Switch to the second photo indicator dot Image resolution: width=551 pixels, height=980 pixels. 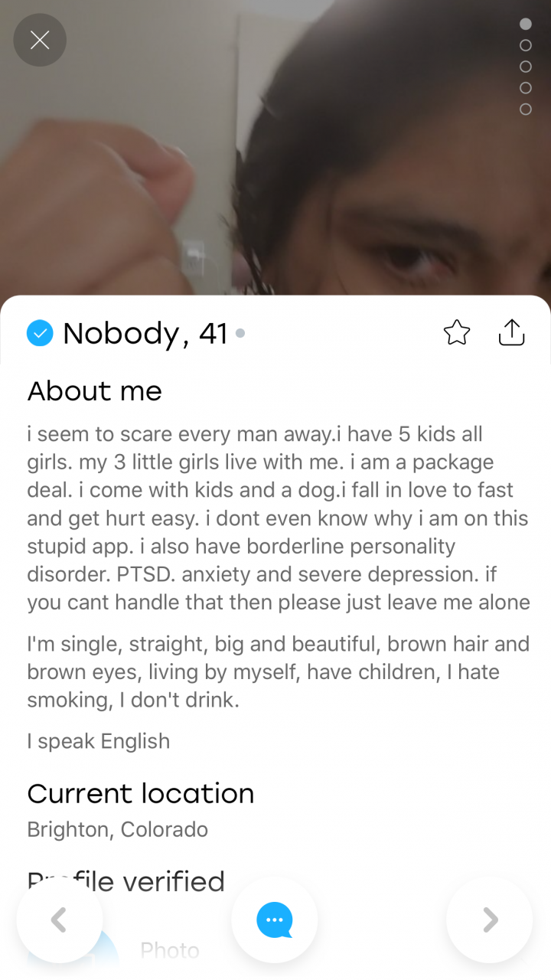[526, 45]
